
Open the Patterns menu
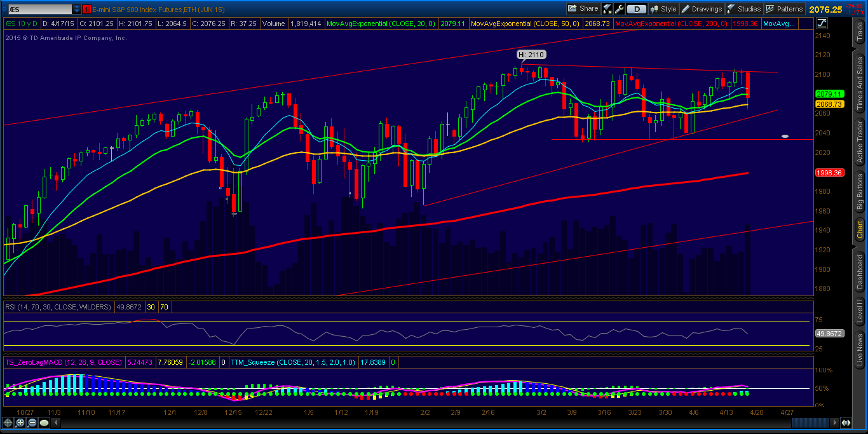(x=784, y=9)
